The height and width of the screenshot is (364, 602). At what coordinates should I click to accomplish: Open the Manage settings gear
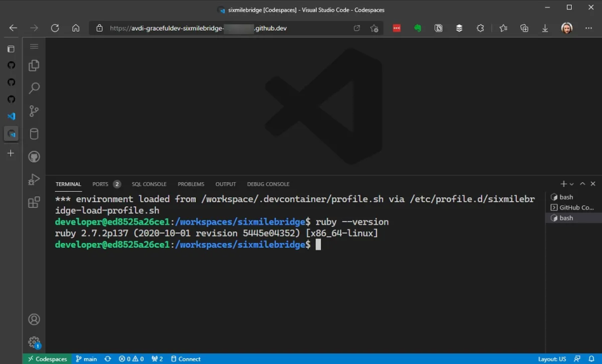34,342
